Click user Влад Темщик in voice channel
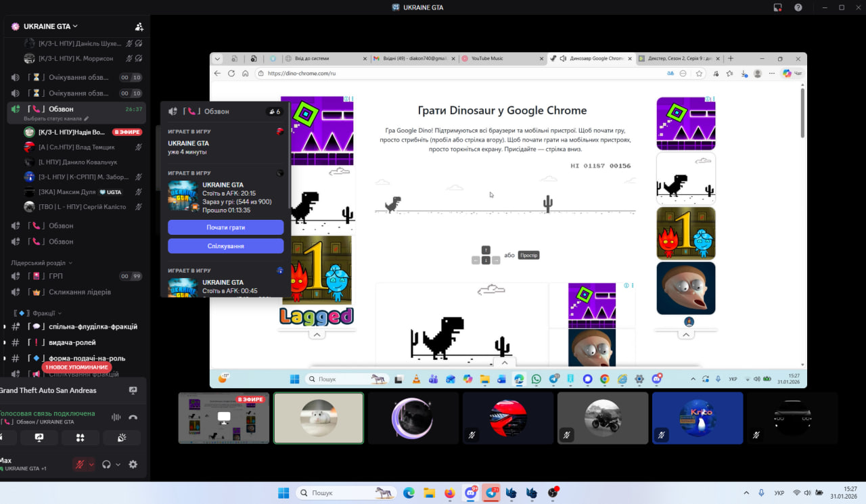This screenshot has height=504, width=866. click(82, 147)
